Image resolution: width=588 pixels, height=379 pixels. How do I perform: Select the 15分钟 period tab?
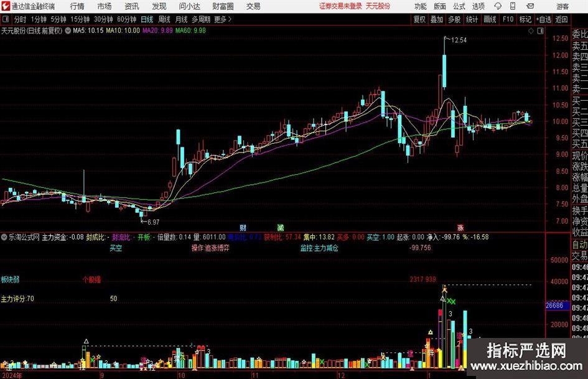coord(80,19)
